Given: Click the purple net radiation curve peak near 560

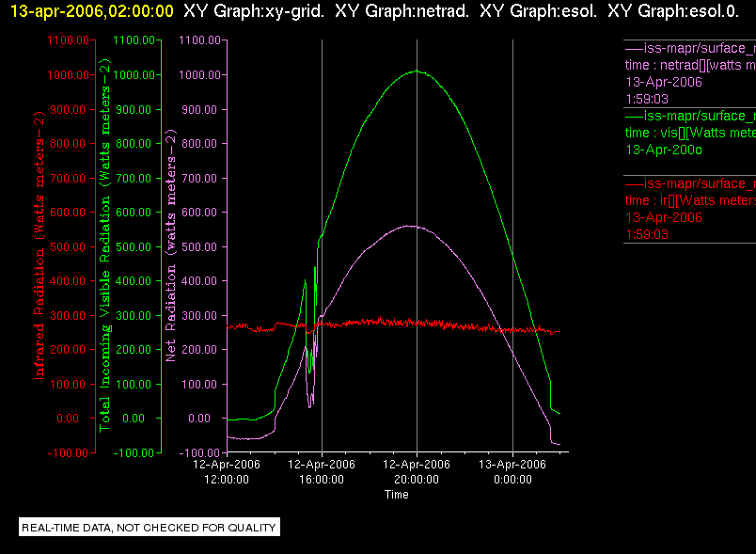Looking at the screenshot, I should tap(408, 226).
